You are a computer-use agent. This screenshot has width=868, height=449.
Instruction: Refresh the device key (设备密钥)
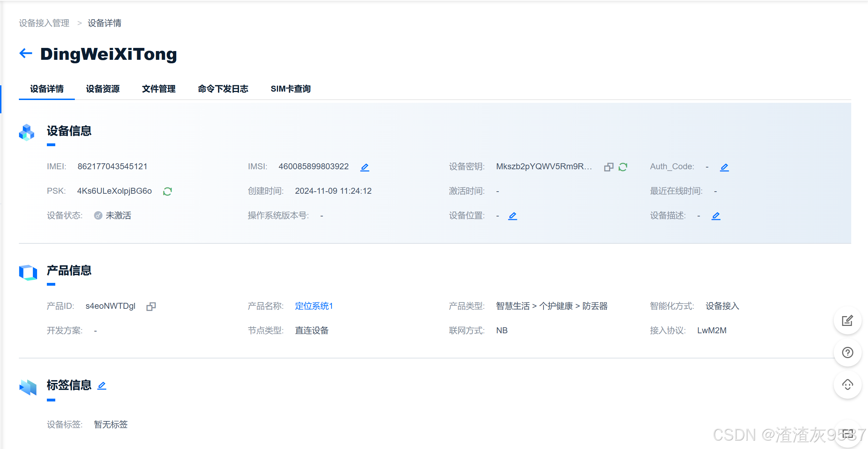pyautogui.click(x=623, y=167)
